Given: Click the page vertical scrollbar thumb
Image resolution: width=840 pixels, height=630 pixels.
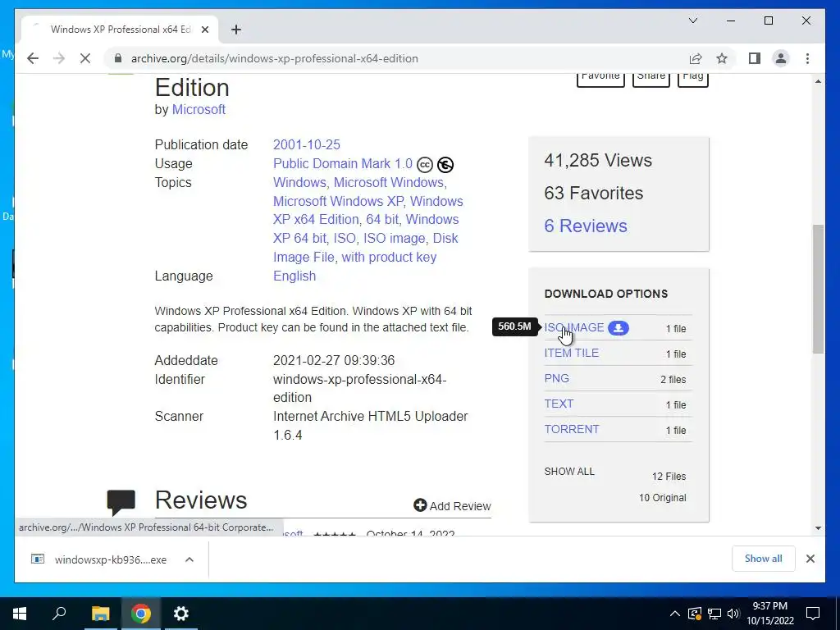Looking at the screenshot, I should [818, 290].
